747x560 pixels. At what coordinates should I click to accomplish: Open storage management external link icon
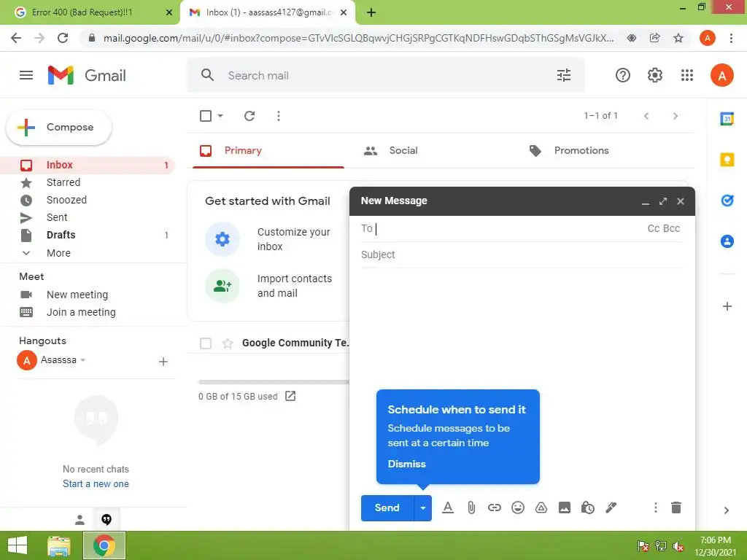[290, 396]
